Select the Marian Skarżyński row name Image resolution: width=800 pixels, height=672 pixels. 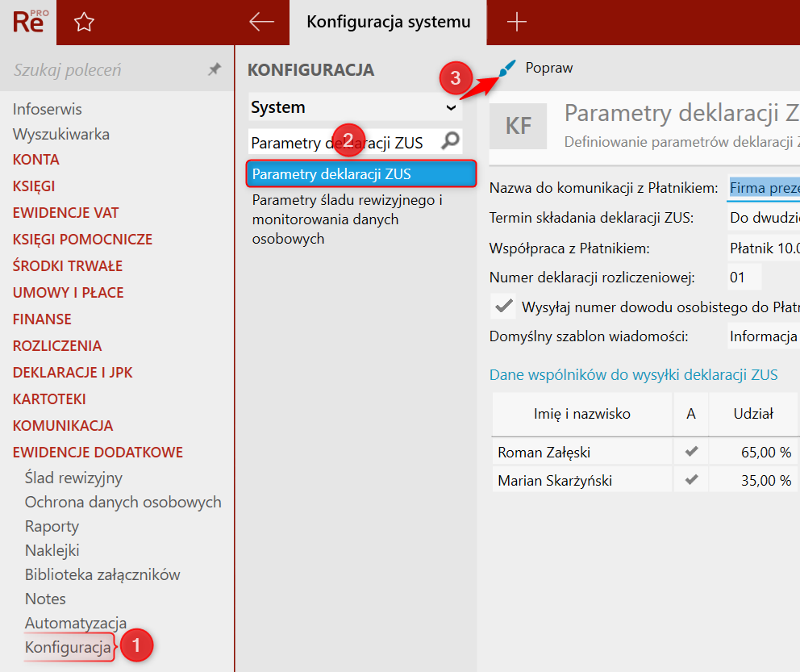[555, 480]
